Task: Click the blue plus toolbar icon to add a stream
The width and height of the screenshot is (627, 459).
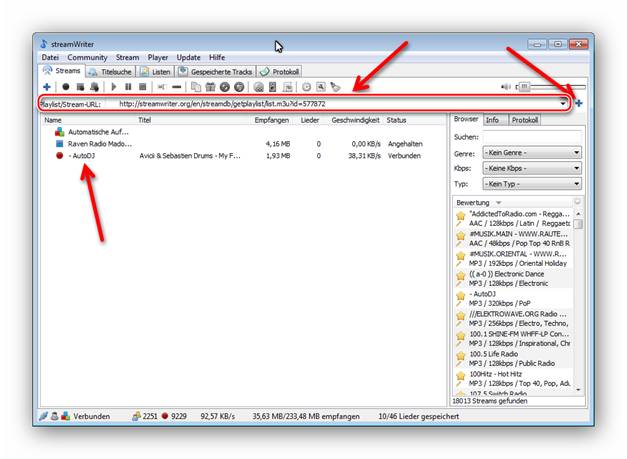Action: tap(47, 87)
